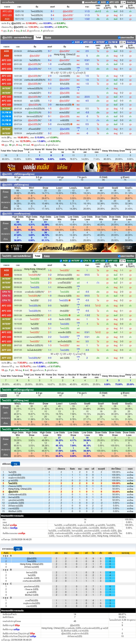The height and width of the screenshot is (644, 136).
Task: Select the Away tab in Thailand U23 section
Action: click(x=47, y=256)
